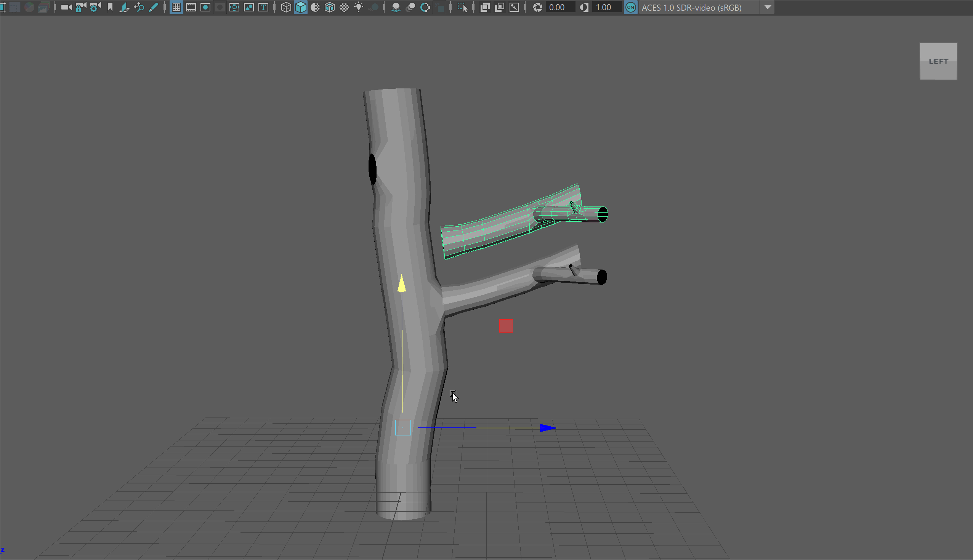Viewport: 973px width, 560px height.
Task: Open the ACES view transform dropdown arrow
Action: click(x=768, y=7)
